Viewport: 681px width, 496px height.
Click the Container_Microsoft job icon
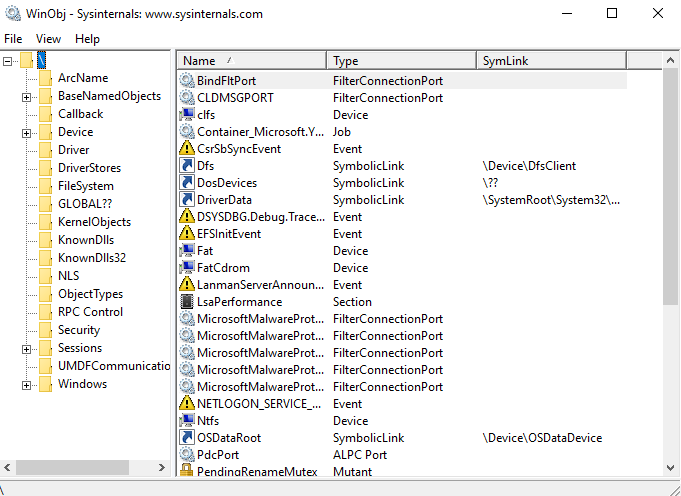click(x=187, y=132)
